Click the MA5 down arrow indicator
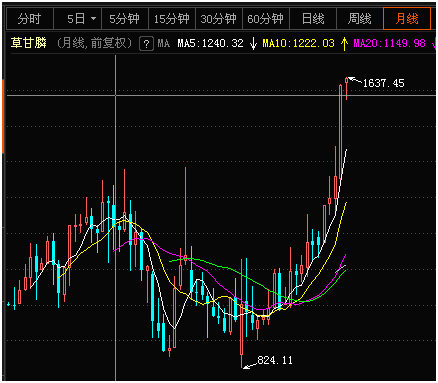The image size is (438, 383). [253, 44]
